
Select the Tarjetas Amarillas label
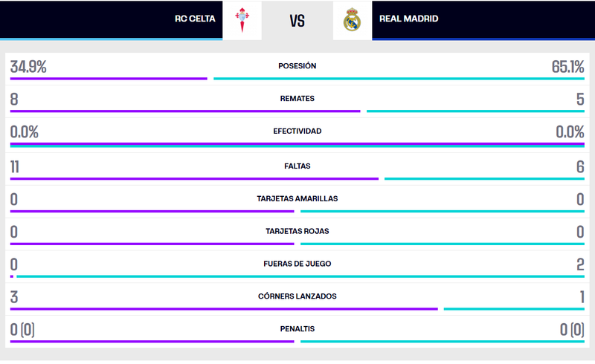[297, 198]
